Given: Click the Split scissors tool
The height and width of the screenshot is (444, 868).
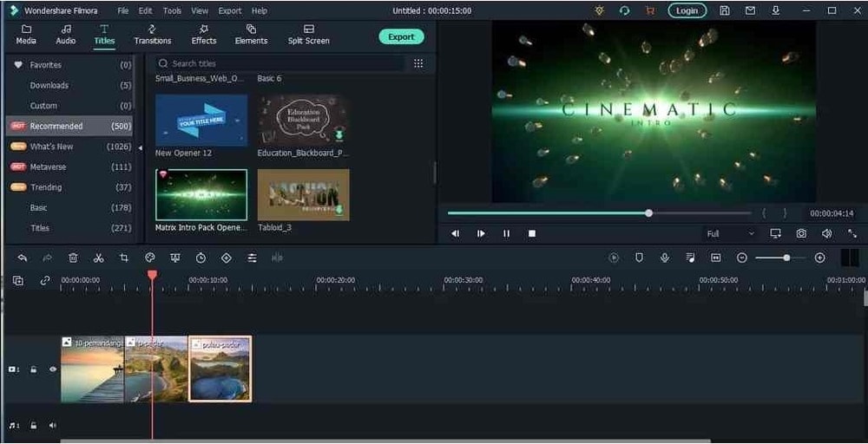Looking at the screenshot, I should click(x=98, y=258).
